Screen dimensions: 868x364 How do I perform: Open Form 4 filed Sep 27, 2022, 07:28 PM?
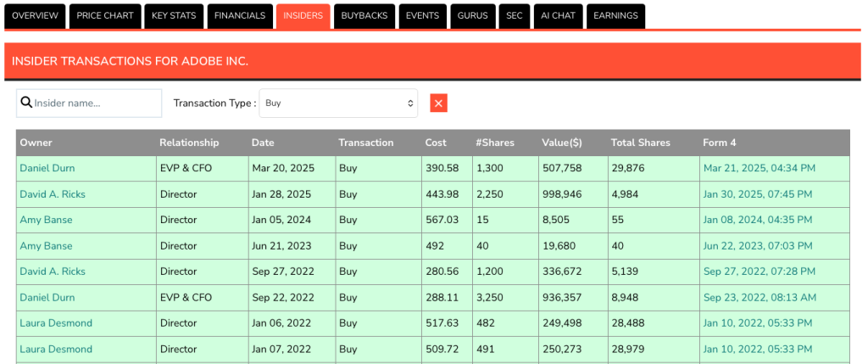pyautogui.click(x=759, y=272)
